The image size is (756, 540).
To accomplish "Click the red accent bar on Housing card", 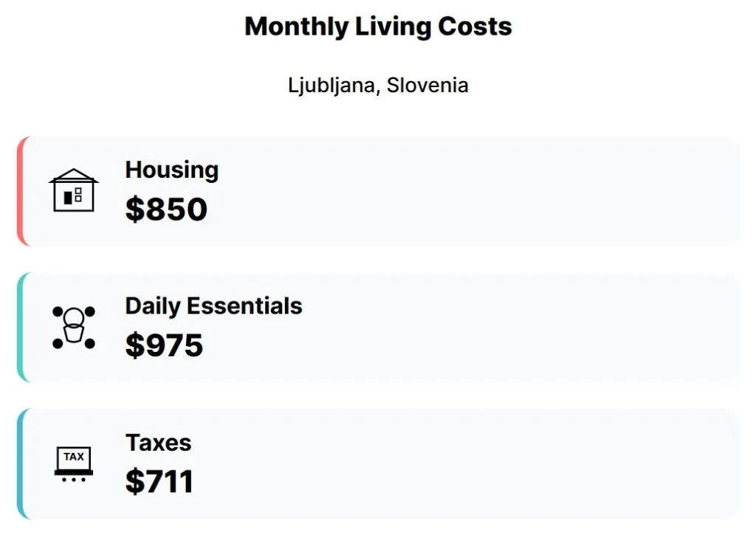I will (x=21, y=191).
